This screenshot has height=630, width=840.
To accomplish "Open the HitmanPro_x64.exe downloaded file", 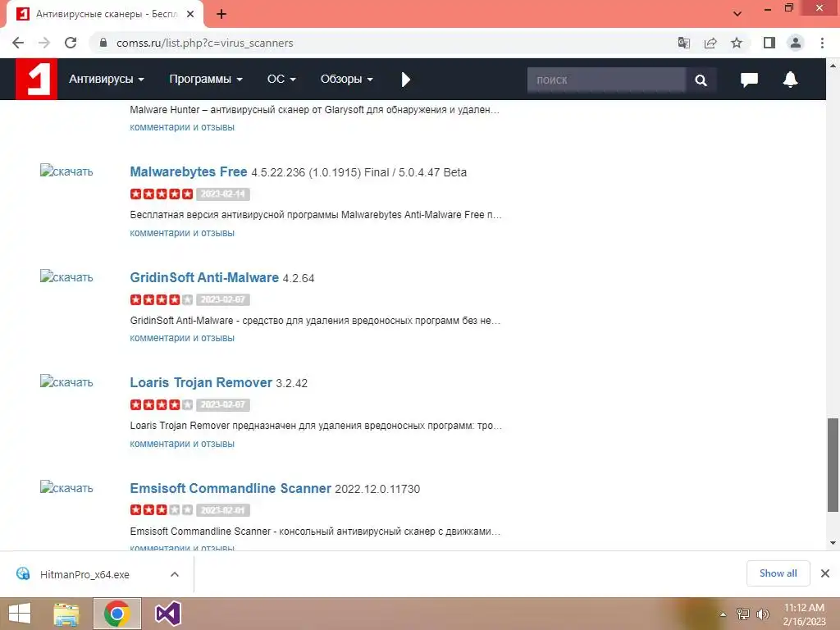I will pos(84,574).
